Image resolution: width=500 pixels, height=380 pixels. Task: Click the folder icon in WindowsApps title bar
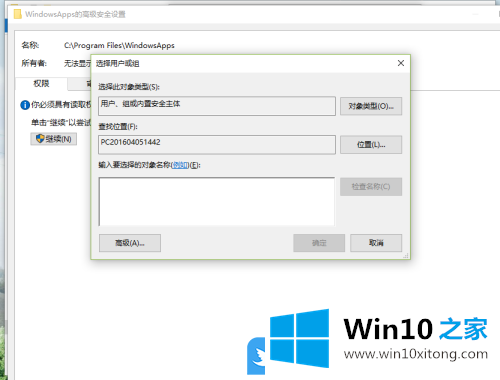18,14
